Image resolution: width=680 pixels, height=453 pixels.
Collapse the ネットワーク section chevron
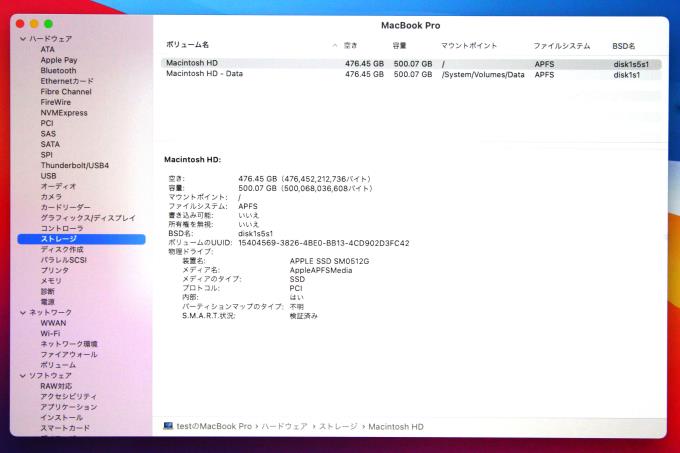click(23, 313)
